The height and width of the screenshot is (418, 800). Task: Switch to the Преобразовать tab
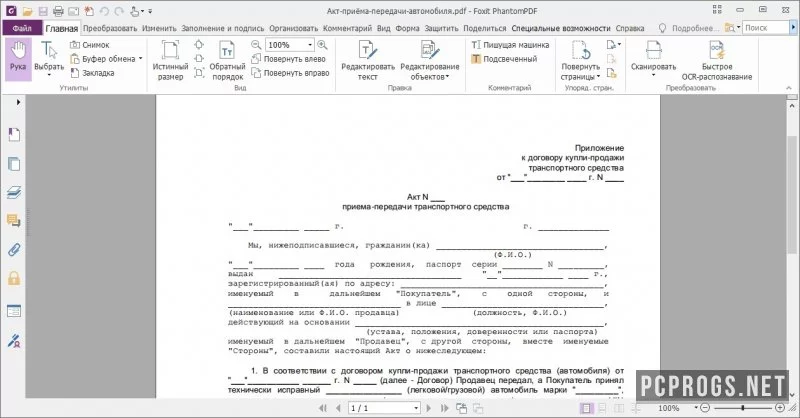point(110,28)
